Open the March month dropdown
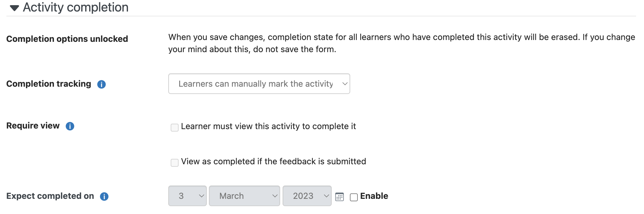The height and width of the screenshot is (214, 644). [244, 196]
